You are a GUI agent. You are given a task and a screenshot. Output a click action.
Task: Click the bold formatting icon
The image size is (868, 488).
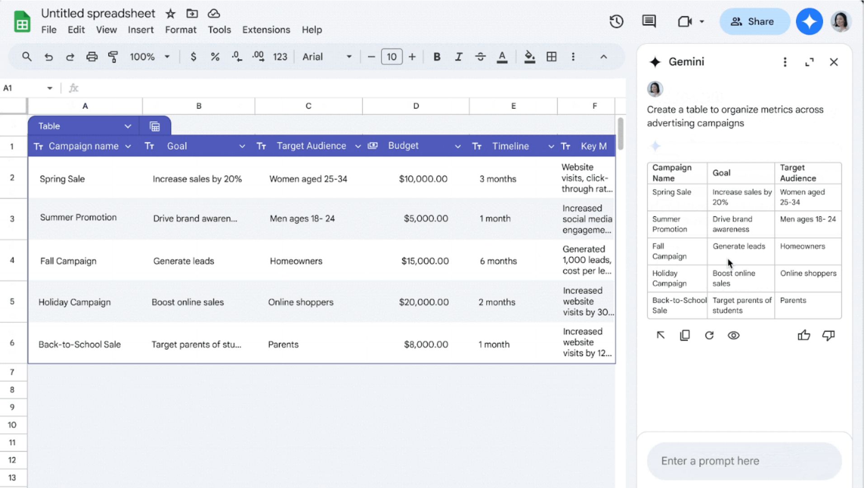pyautogui.click(x=437, y=56)
